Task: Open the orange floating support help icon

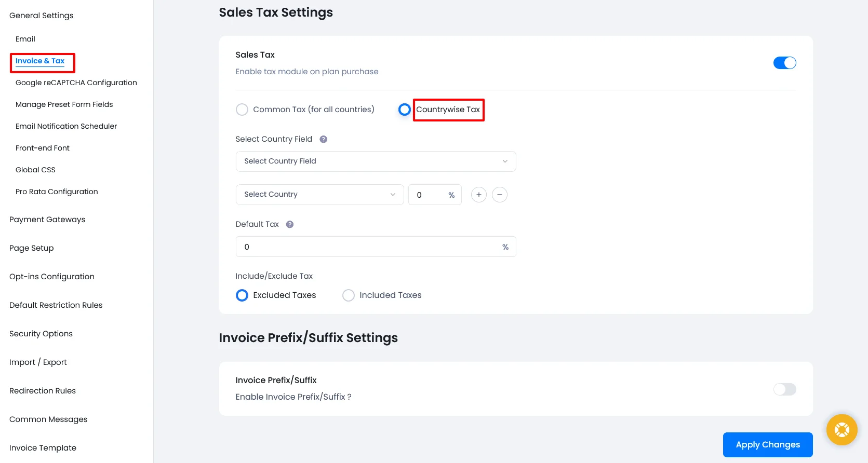Action: tap(842, 430)
